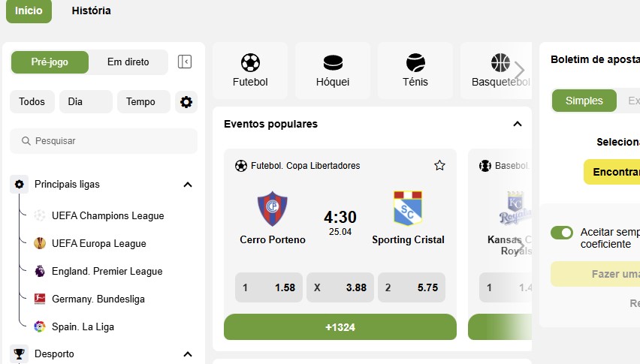Open the filter settings gear icon
The image size is (640, 364).
click(186, 102)
